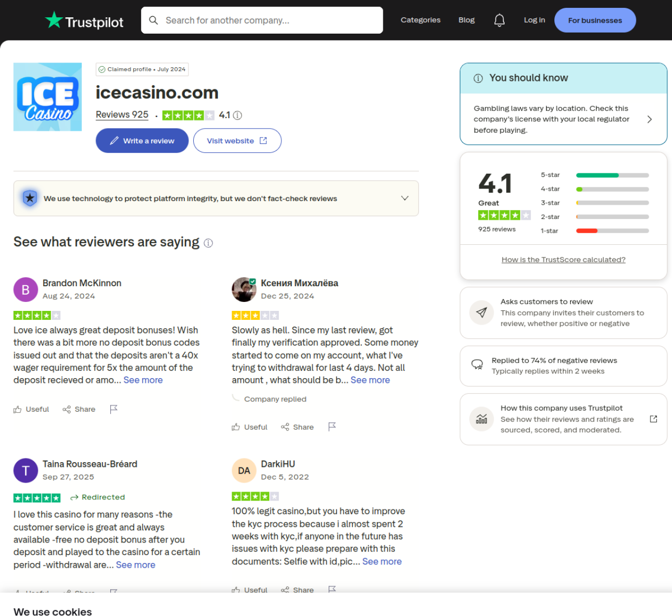Click the Ice Casino company logo
The height and width of the screenshot is (616, 672).
tap(48, 97)
